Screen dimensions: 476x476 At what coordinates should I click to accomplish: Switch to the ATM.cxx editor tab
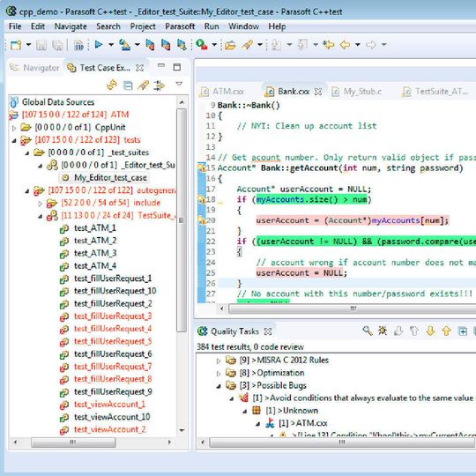pyautogui.click(x=222, y=92)
